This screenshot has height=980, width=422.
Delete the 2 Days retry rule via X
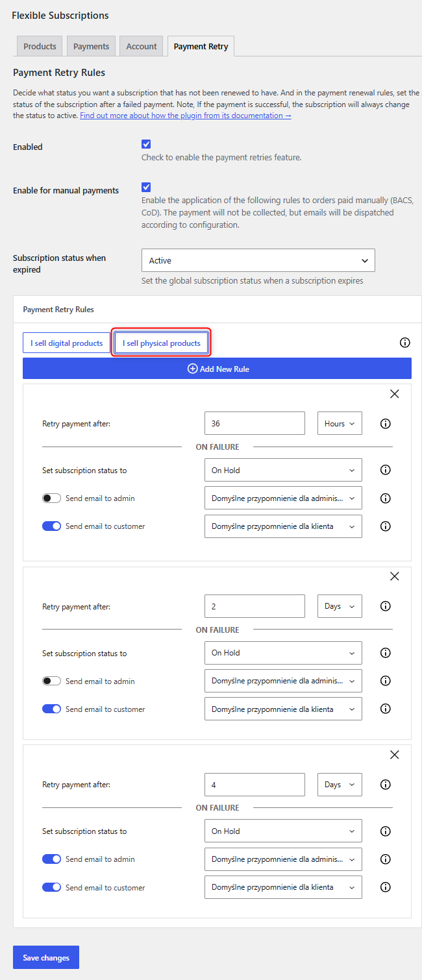pos(394,576)
